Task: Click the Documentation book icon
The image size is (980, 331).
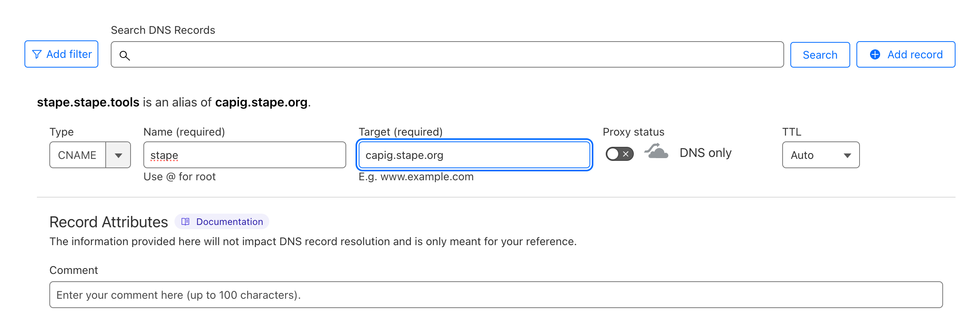Action: 185,221
